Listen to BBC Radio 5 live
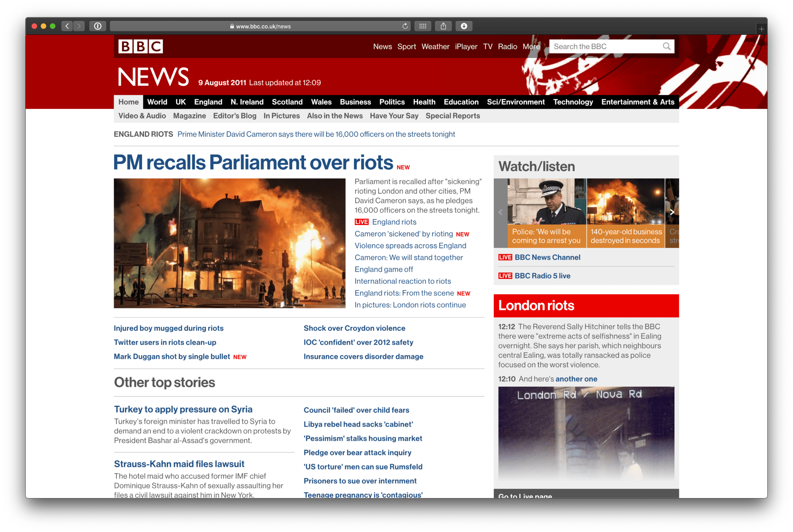Viewport: 793px width, 532px height. point(542,276)
